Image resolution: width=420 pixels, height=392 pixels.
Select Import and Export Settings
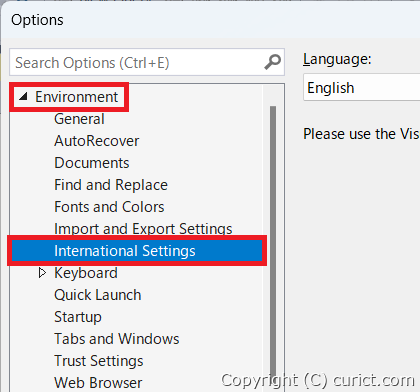pyautogui.click(x=143, y=229)
